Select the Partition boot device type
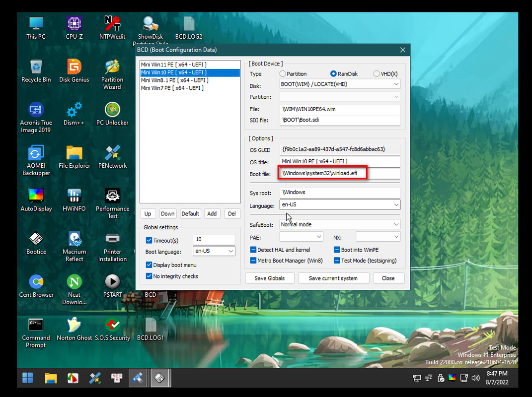Screen dimensions: 532x397 (x=283, y=73)
